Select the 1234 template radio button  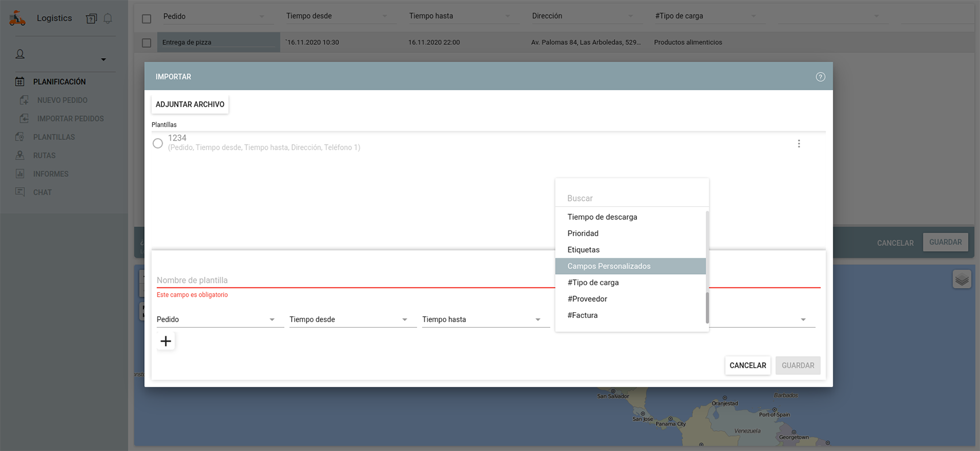click(x=157, y=143)
